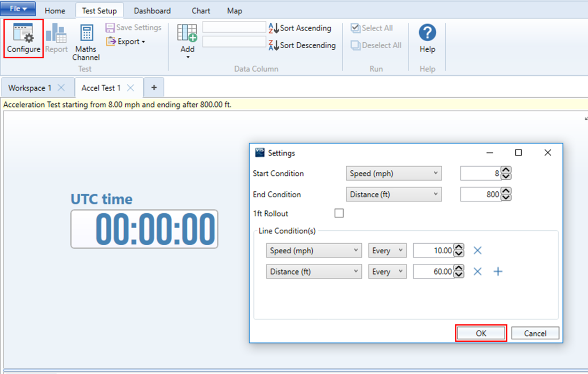Switch to the Dashboard ribbon tab
This screenshot has height=374, width=588.
coord(152,11)
